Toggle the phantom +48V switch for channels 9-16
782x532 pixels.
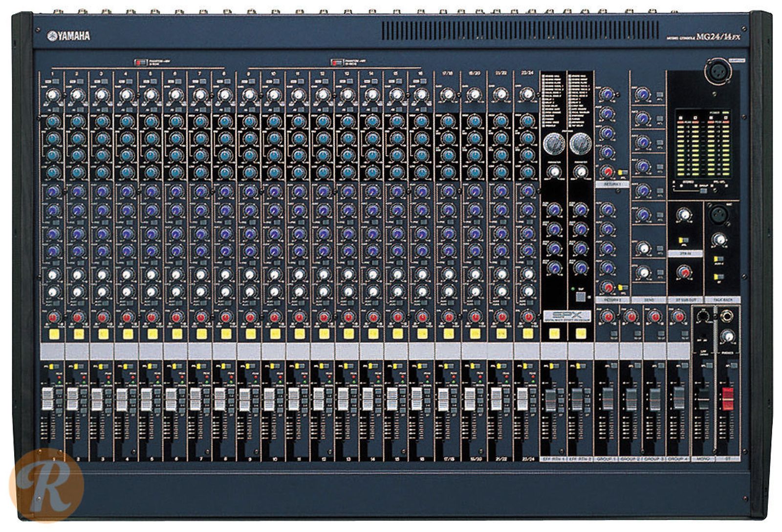337,62
